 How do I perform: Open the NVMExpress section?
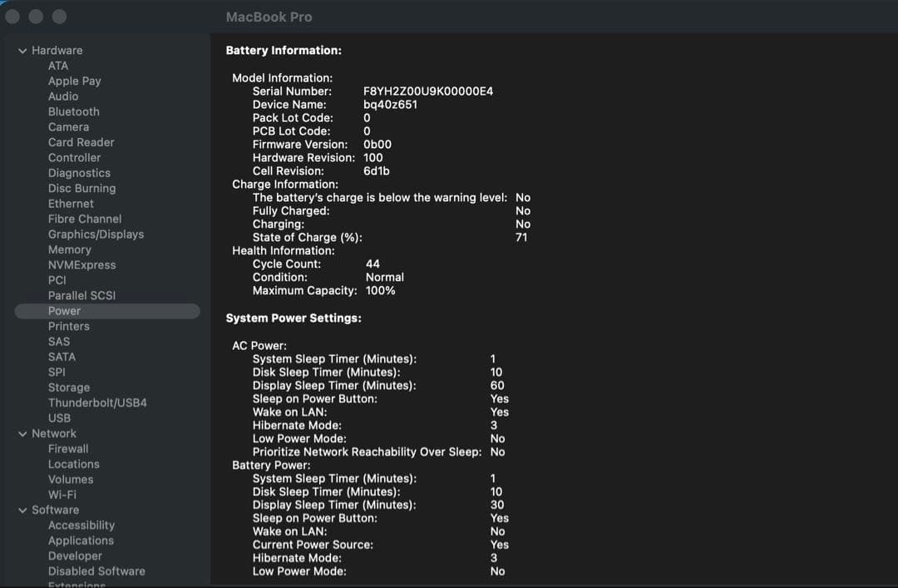(81, 264)
